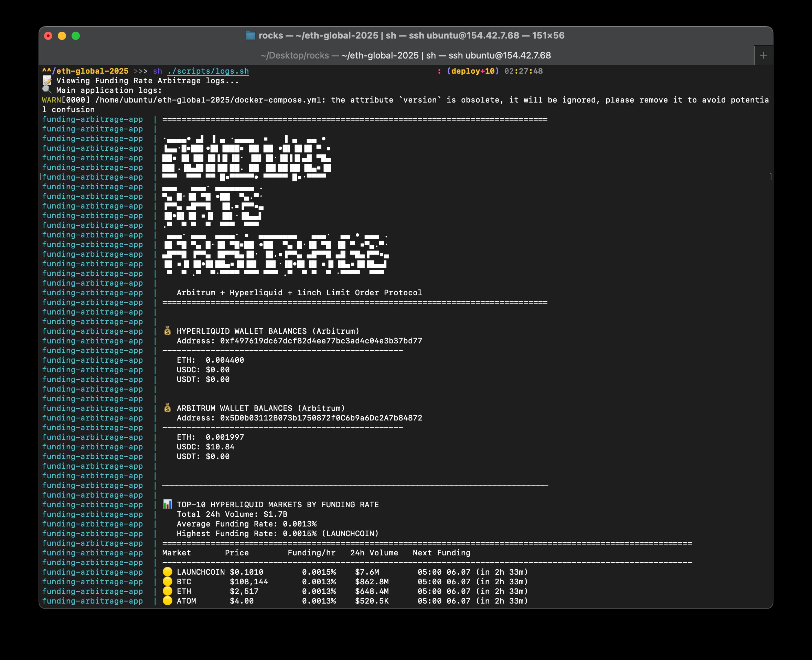This screenshot has width=812, height=660.
Task: Click the LAUNCHCOIN funding rate 0.0015%
Action: coord(319,572)
